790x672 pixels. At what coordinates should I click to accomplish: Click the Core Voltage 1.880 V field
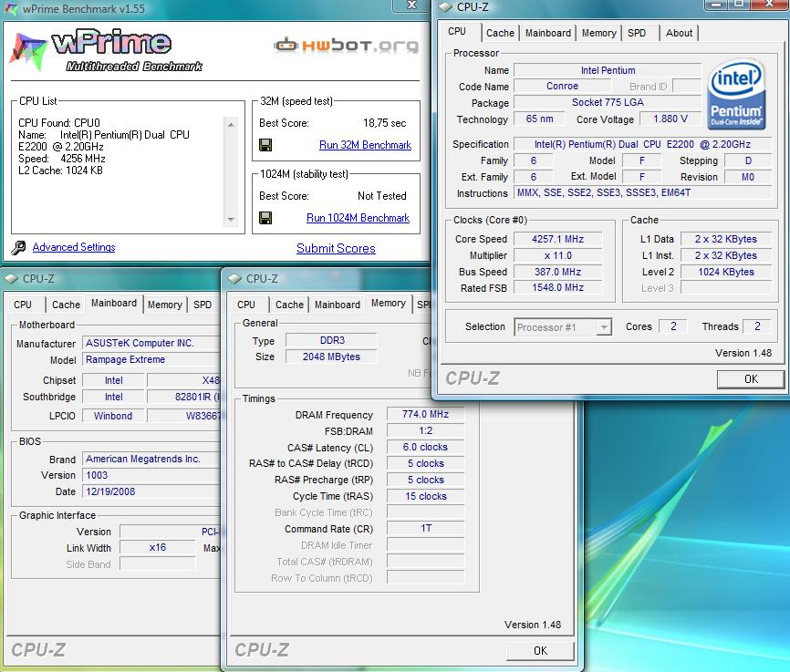pyautogui.click(x=670, y=119)
